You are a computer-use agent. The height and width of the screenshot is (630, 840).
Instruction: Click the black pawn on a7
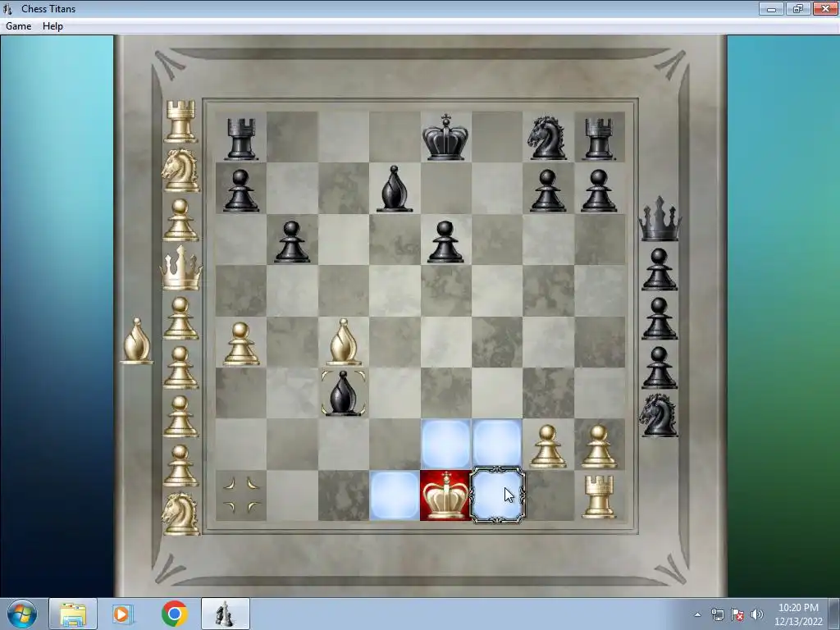point(240,190)
